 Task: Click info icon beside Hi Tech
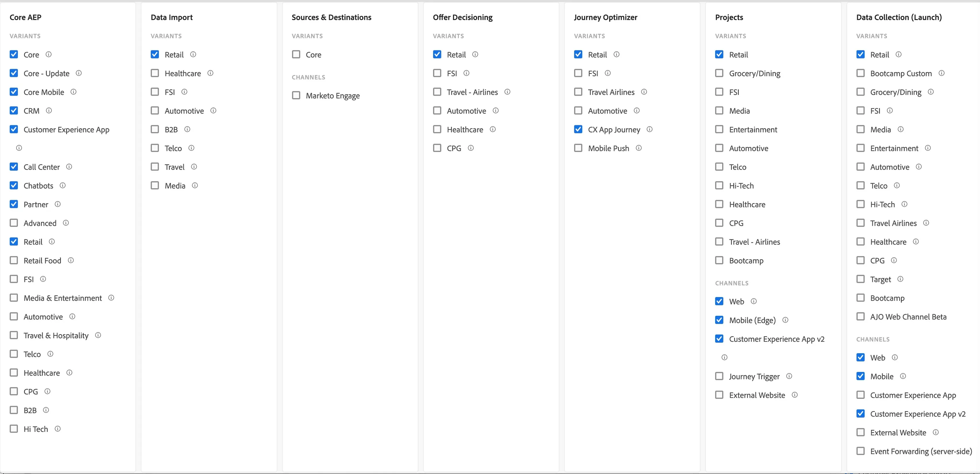[57, 429]
